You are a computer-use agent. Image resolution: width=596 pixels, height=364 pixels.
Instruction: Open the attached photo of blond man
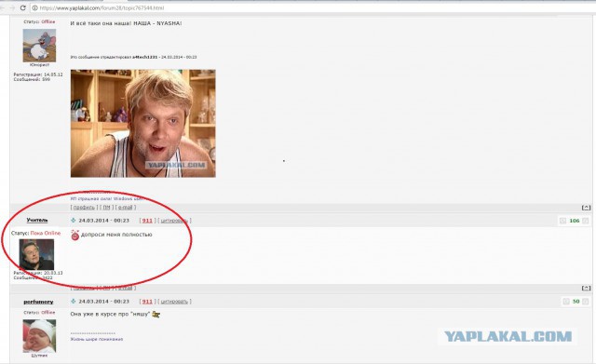coord(142,124)
